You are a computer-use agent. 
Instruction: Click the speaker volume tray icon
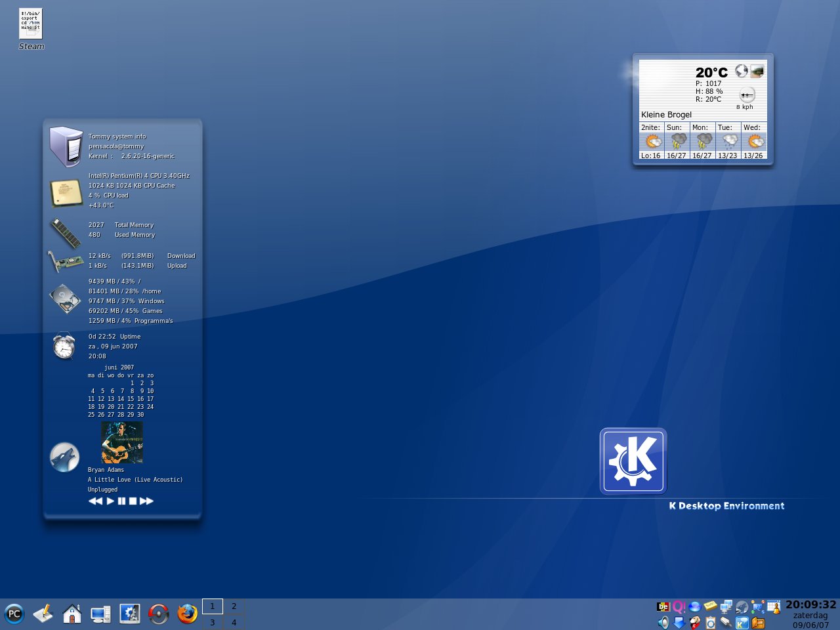(x=663, y=622)
